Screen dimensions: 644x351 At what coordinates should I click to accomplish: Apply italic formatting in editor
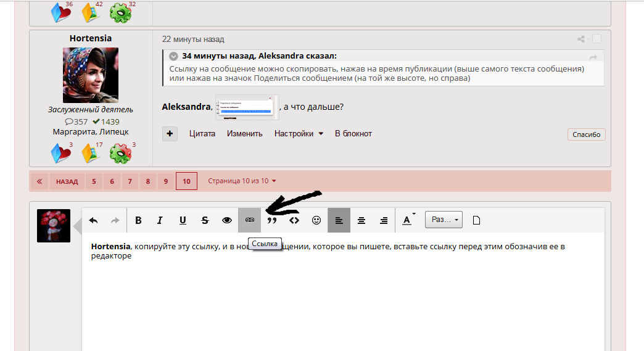click(x=160, y=220)
